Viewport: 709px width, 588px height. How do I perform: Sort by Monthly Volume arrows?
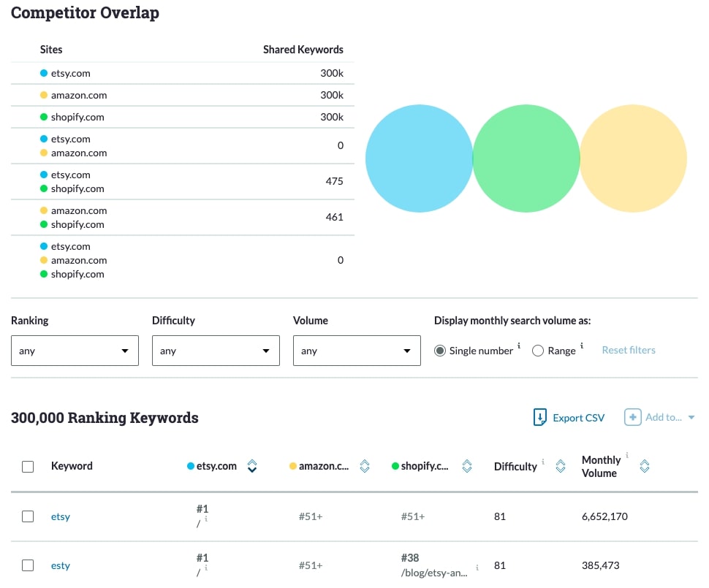(645, 466)
